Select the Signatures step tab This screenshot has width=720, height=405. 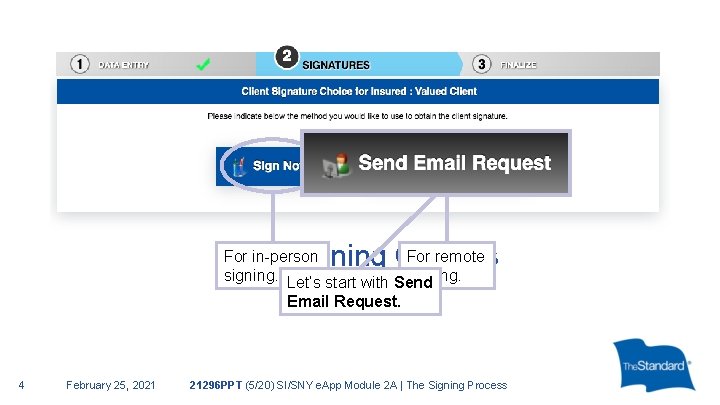pos(336,65)
